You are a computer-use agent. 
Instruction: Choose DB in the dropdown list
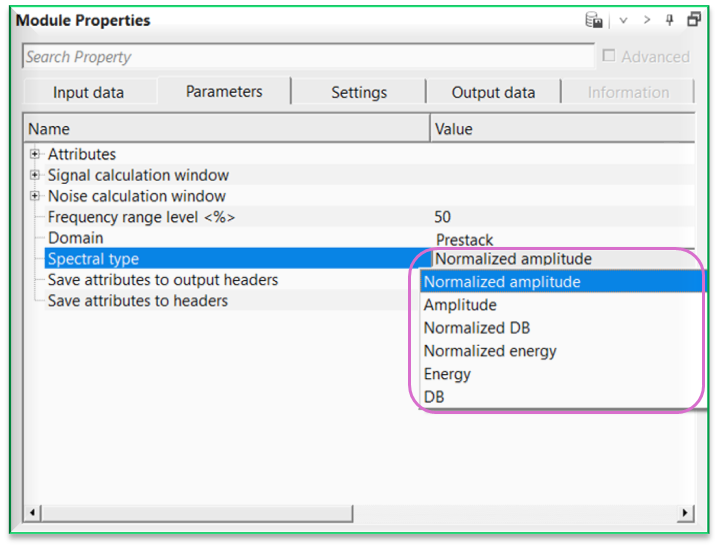click(434, 397)
